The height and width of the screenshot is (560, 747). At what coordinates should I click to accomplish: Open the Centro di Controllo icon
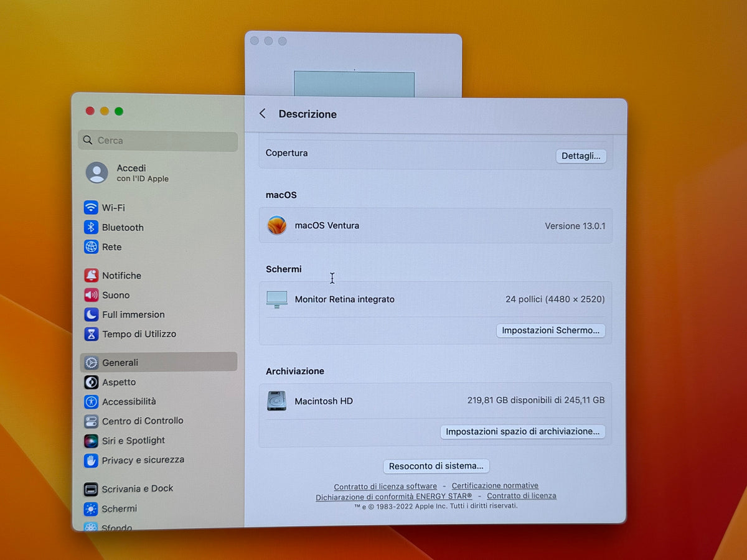point(92,421)
